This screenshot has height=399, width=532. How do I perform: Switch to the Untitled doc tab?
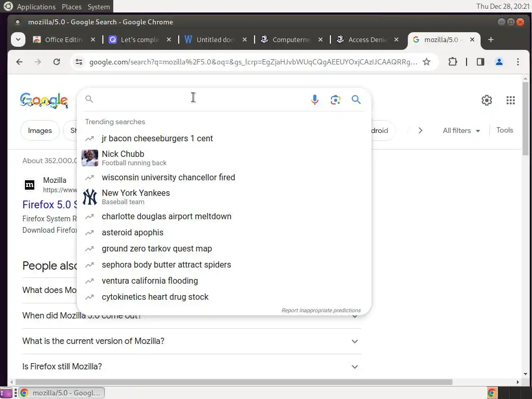[215, 39]
